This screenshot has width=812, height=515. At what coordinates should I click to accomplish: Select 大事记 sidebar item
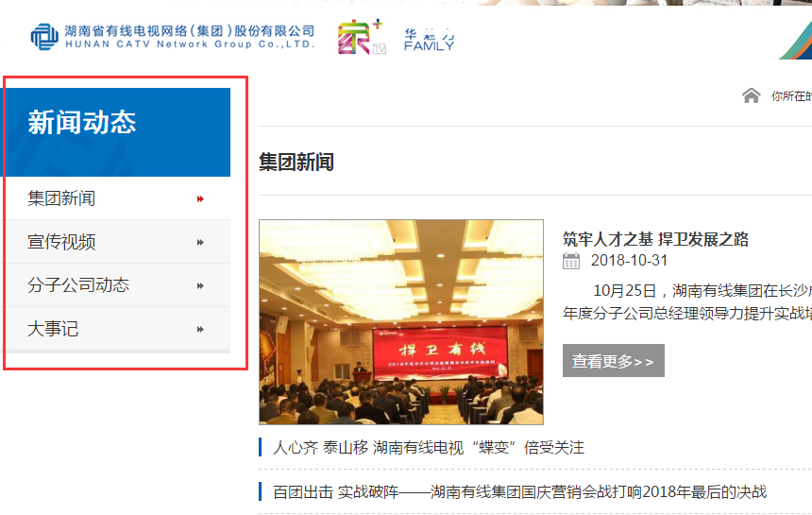118,329
